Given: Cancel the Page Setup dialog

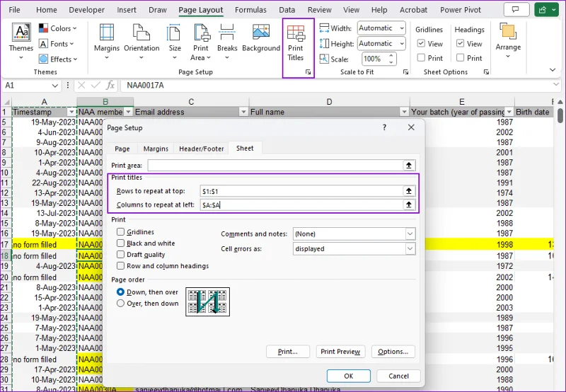Looking at the screenshot, I should point(398,376).
